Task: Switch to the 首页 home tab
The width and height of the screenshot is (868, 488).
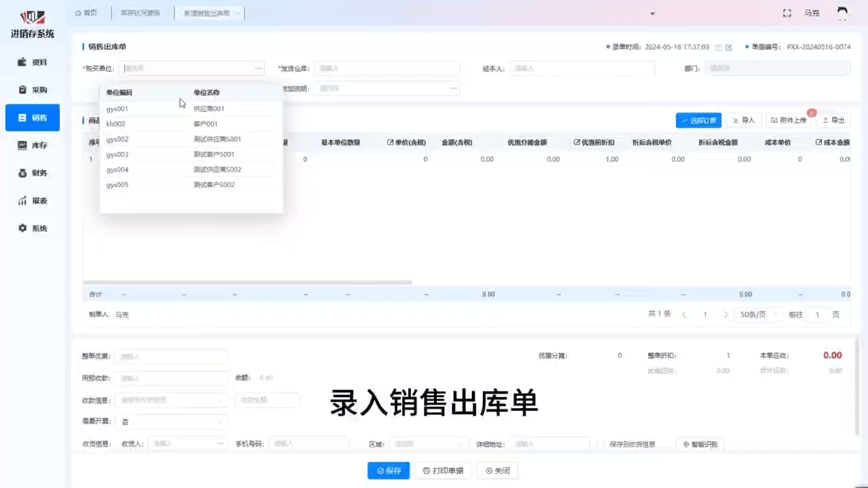Action: (x=86, y=13)
